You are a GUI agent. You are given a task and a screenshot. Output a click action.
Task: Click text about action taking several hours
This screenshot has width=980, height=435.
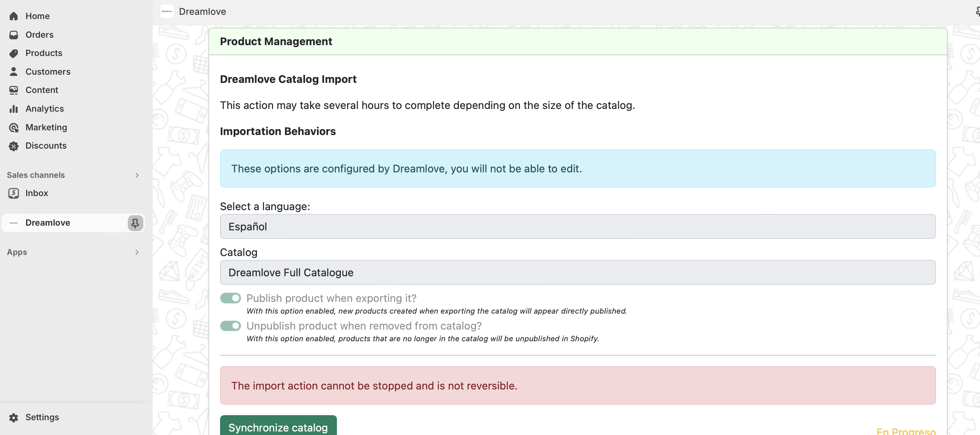[427, 105]
